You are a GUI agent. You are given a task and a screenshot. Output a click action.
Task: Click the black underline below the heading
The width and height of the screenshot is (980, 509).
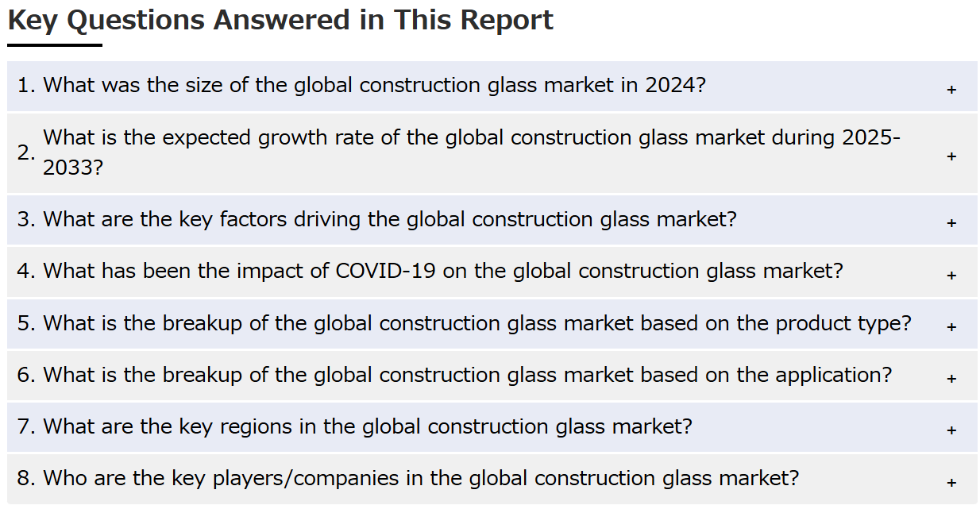tap(55, 45)
